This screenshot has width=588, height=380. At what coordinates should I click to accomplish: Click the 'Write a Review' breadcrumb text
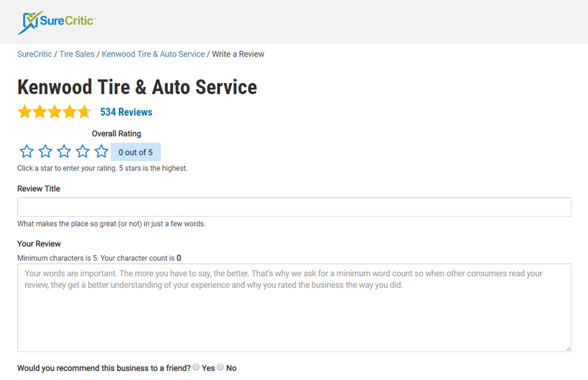[x=238, y=54]
